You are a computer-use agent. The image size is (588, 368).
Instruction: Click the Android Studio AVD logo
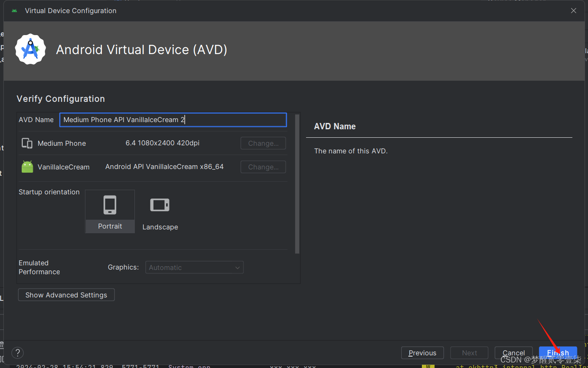tap(30, 49)
